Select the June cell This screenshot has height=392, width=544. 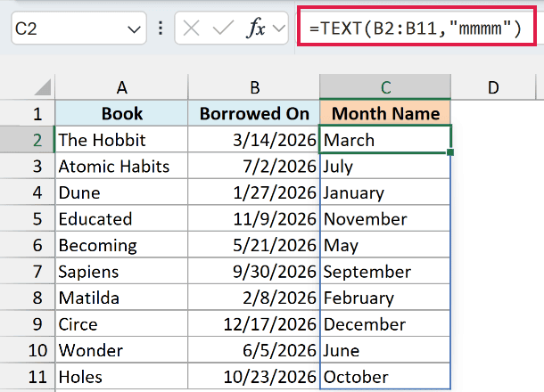click(385, 350)
